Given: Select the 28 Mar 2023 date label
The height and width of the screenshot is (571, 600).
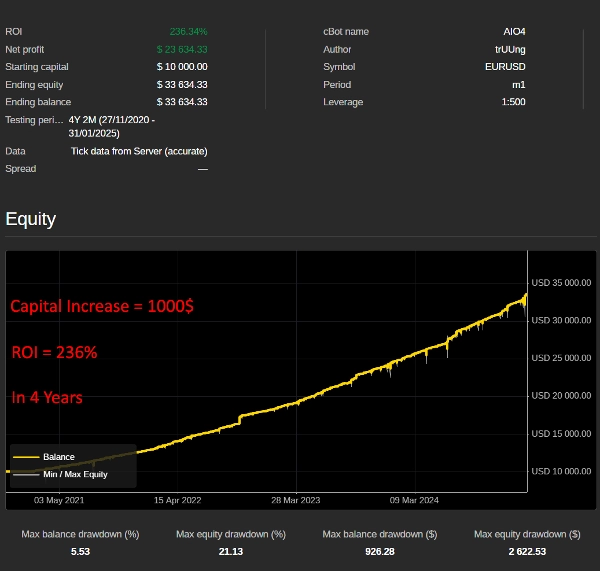Looking at the screenshot, I should (x=298, y=499).
